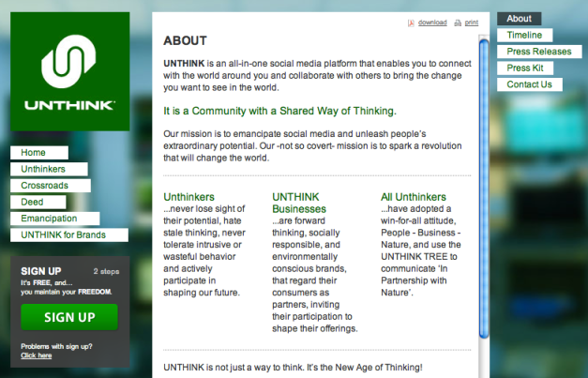588x378 pixels.
Task: Go to Contact Us
Action: [x=530, y=84]
